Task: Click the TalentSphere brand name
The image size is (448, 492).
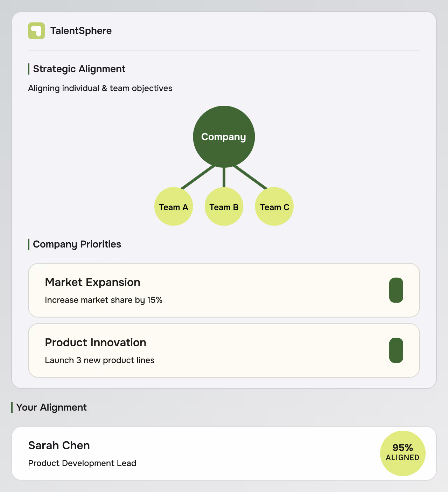Action: point(81,31)
